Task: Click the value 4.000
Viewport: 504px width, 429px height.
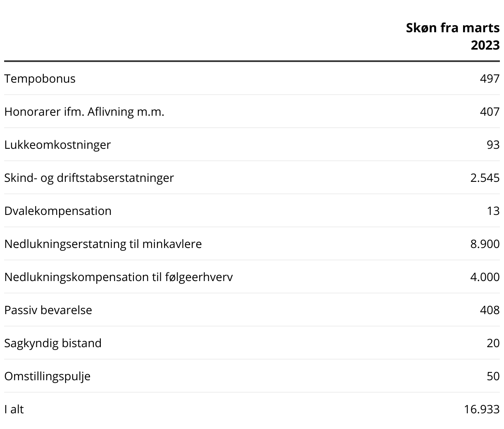Action: coord(485,277)
